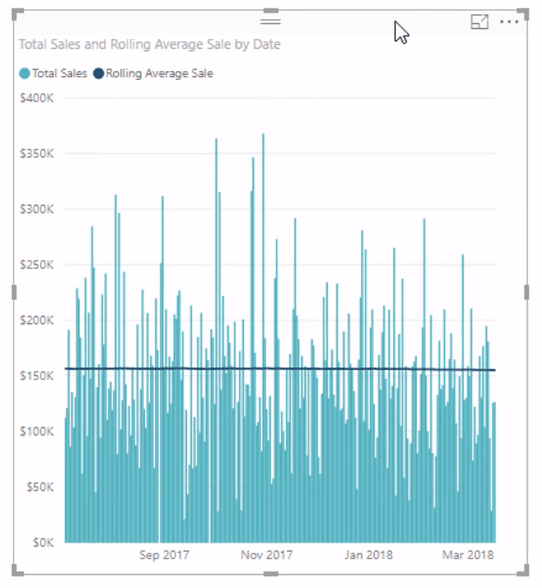
Task: Open the More options ellipsis menu
Action: 509,22
